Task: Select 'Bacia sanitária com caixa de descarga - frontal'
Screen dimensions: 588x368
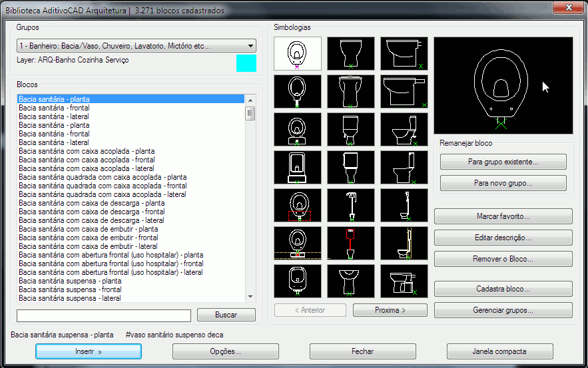Action: 131,212
